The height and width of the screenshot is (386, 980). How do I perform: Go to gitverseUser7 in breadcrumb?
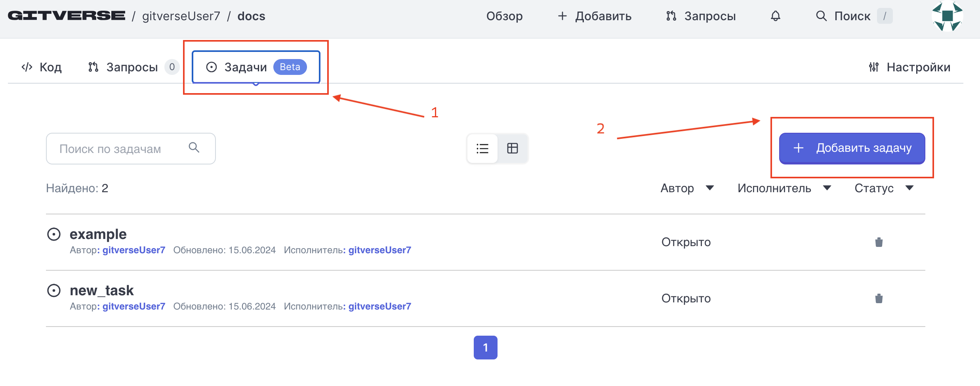point(181,16)
